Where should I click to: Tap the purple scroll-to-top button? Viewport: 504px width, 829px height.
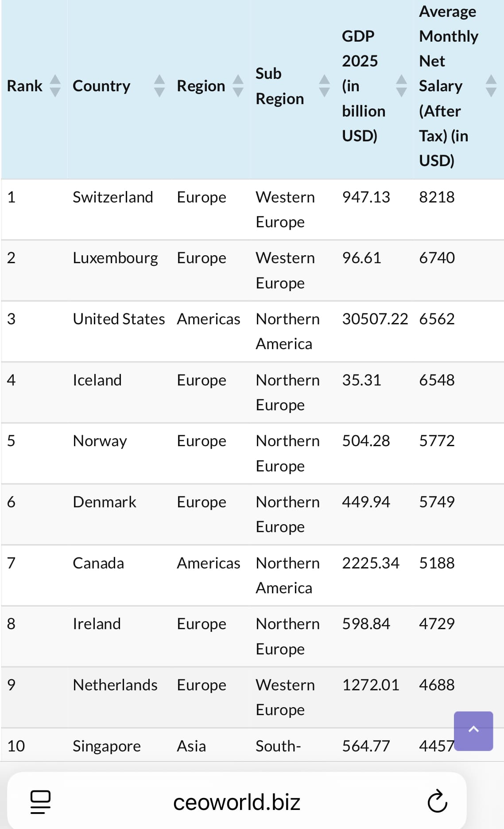click(473, 731)
